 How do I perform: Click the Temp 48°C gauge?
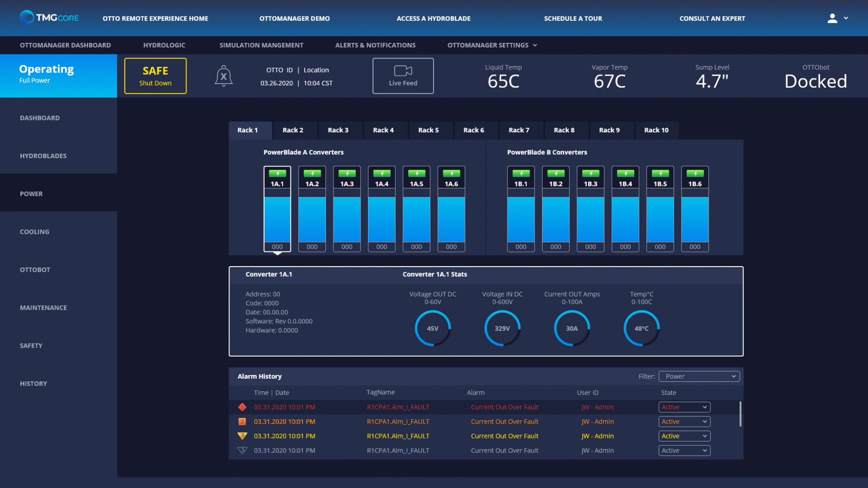point(642,328)
